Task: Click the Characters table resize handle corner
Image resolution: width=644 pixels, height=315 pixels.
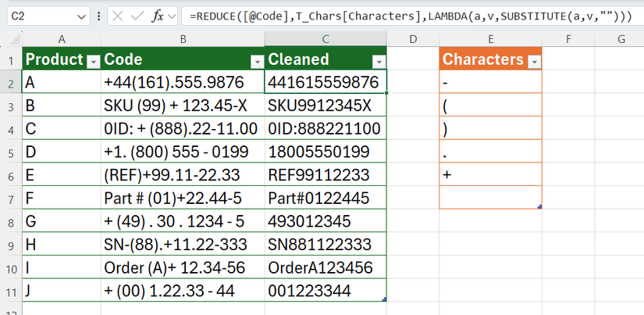Action: (x=539, y=207)
